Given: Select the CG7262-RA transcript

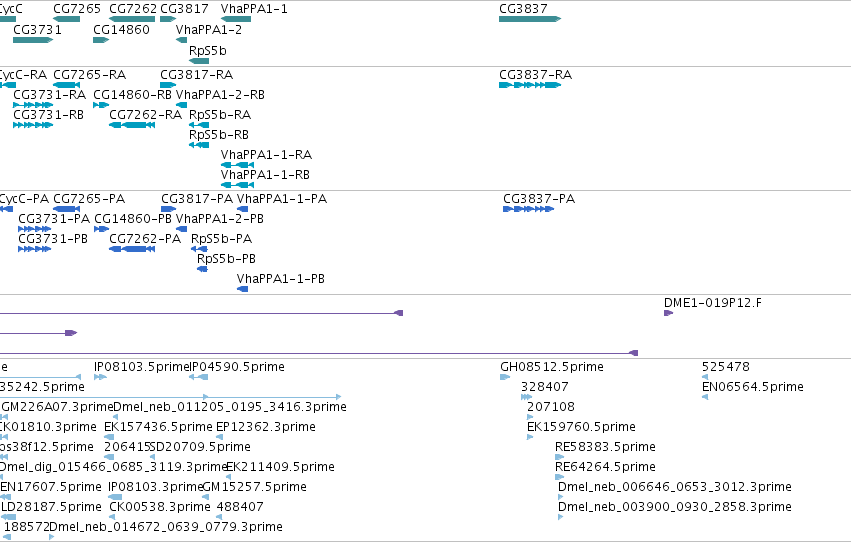Looking at the screenshot, I should pos(132,125).
